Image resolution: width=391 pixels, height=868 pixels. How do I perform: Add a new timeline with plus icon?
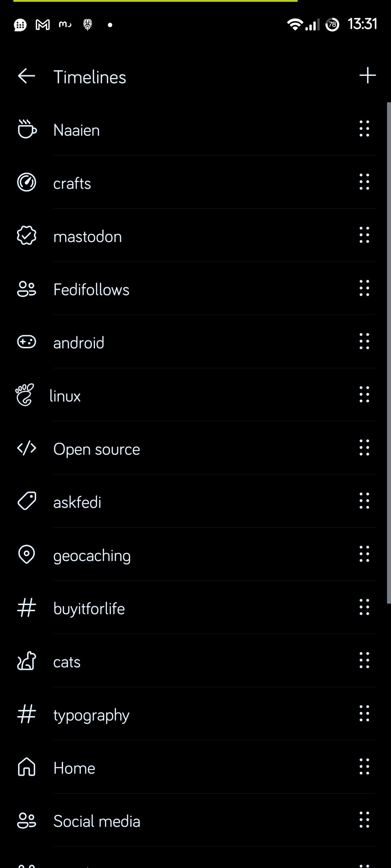tap(367, 75)
